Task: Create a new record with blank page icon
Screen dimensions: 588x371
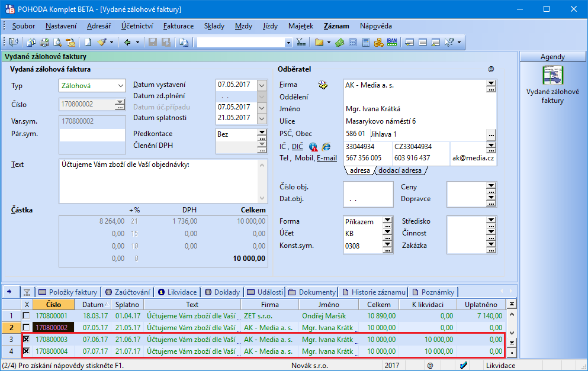Action: (x=88, y=43)
